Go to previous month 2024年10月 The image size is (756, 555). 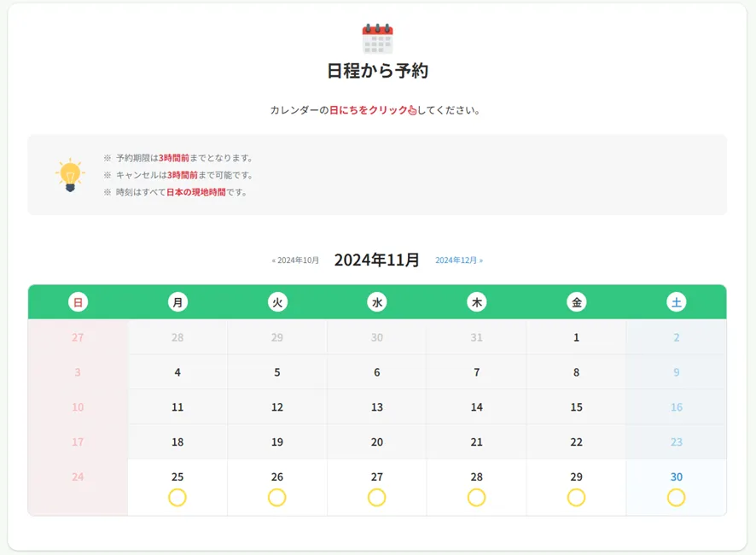pyautogui.click(x=295, y=260)
